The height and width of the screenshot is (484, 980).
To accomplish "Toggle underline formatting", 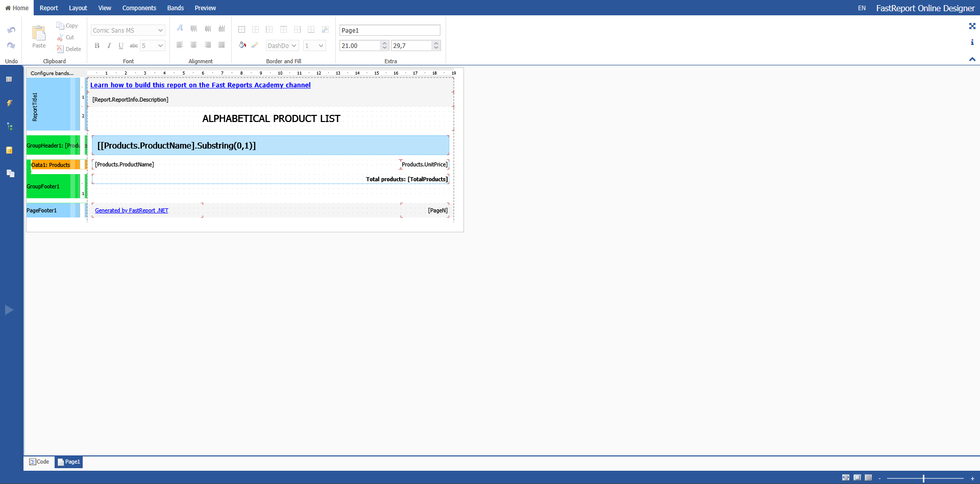I will [x=121, y=45].
